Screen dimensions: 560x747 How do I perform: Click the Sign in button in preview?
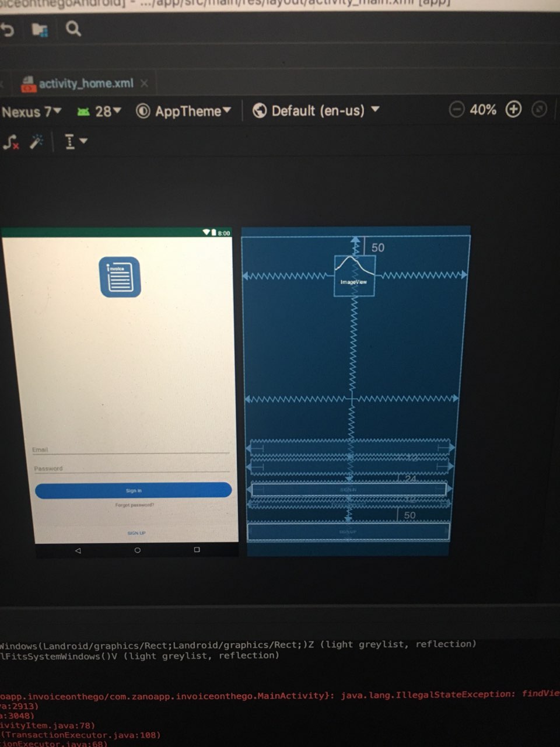pos(134,490)
